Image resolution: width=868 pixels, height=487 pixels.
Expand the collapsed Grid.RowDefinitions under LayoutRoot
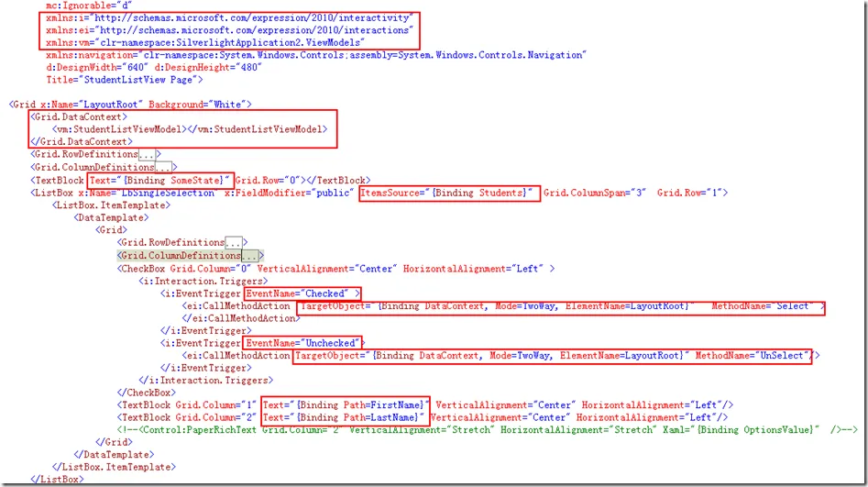(x=146, y=155)
